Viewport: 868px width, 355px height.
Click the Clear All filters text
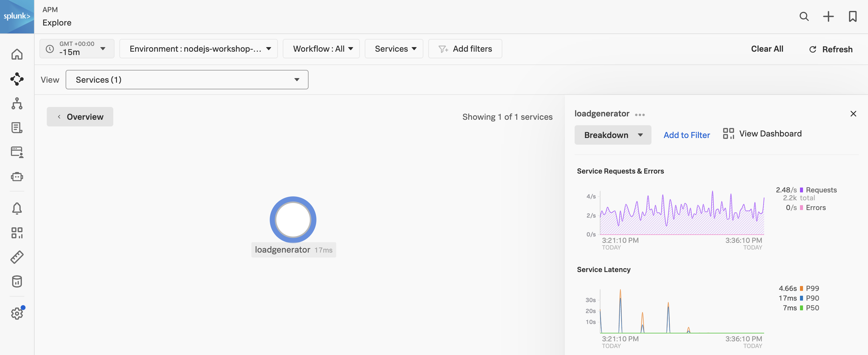pos(767,49)
